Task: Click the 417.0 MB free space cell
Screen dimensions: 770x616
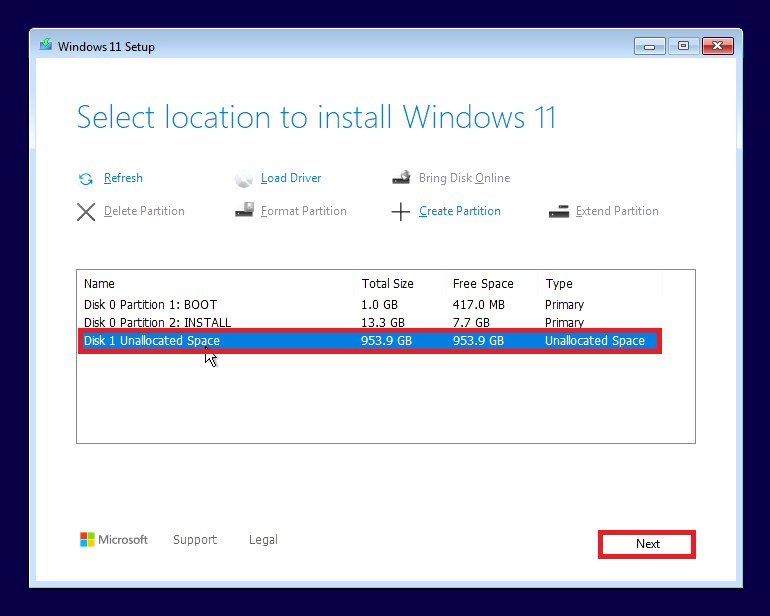Action: [x=479, y=305]
